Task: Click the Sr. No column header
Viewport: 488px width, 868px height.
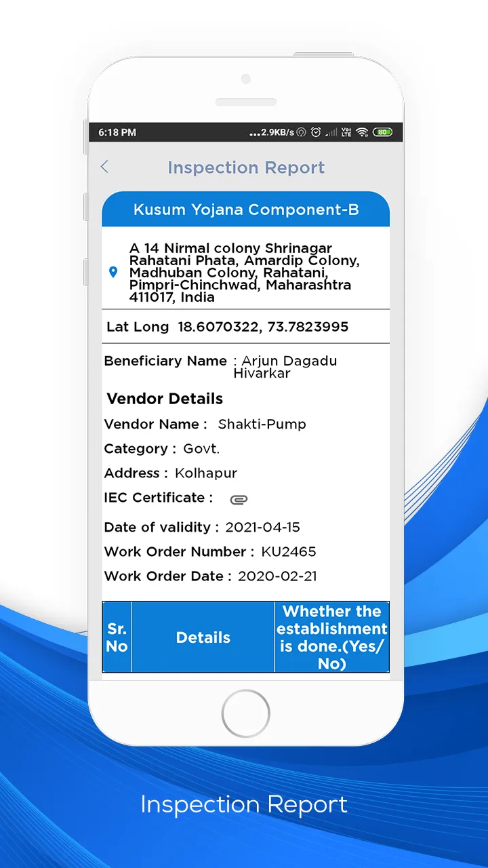Action: click(117, 637)
